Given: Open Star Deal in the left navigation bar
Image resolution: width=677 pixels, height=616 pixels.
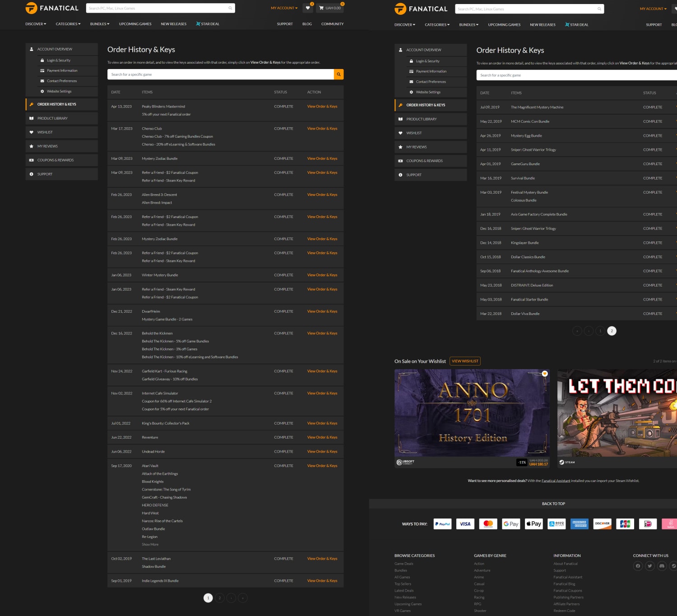Looking at the screenshot, I should [x=208, y=24].
